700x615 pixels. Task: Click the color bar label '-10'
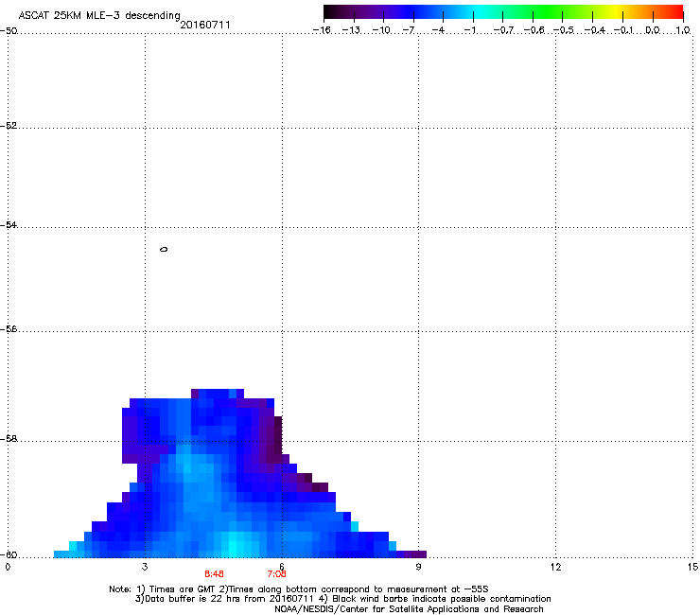381,30
